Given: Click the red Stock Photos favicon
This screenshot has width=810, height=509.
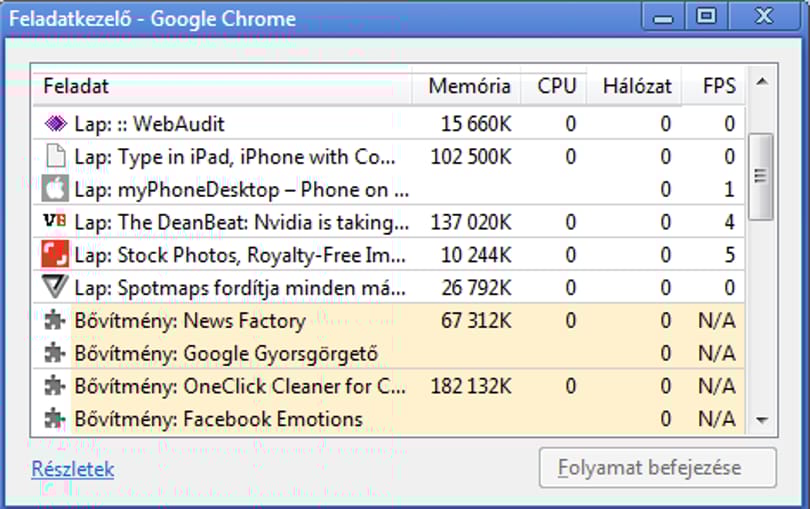Looking at the screenshot, I should tap(55, 254).
